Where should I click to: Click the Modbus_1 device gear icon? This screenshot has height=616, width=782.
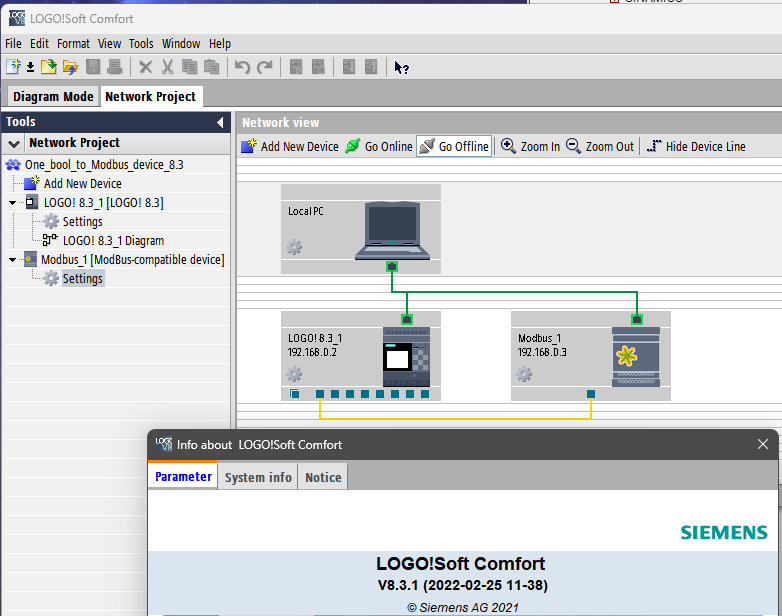click(x=524, y=374)
